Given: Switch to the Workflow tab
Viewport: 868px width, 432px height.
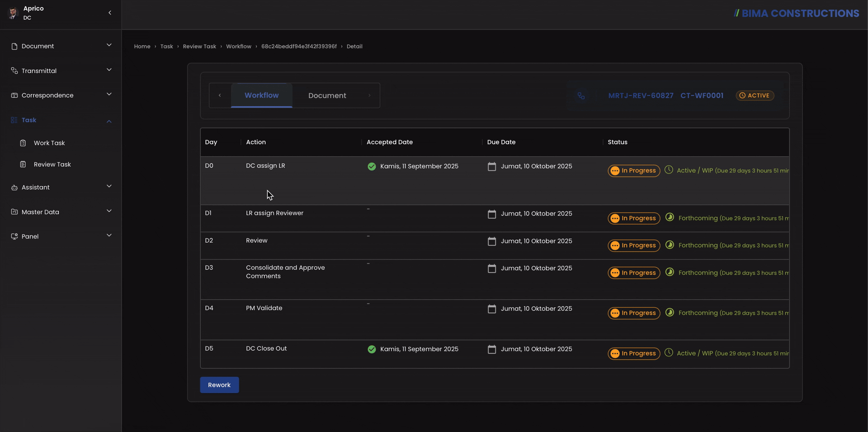Looking at the screenshot, I should coord(261,95).
